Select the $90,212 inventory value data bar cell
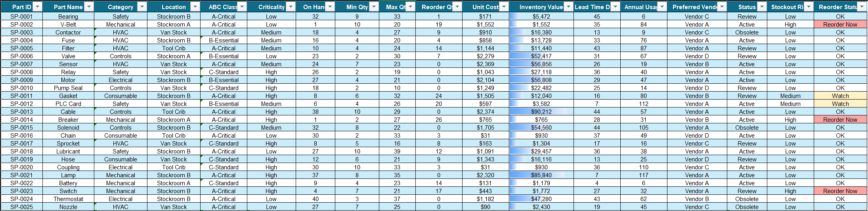This screenshot has height=211, width=868. click(x=541, y=112)
